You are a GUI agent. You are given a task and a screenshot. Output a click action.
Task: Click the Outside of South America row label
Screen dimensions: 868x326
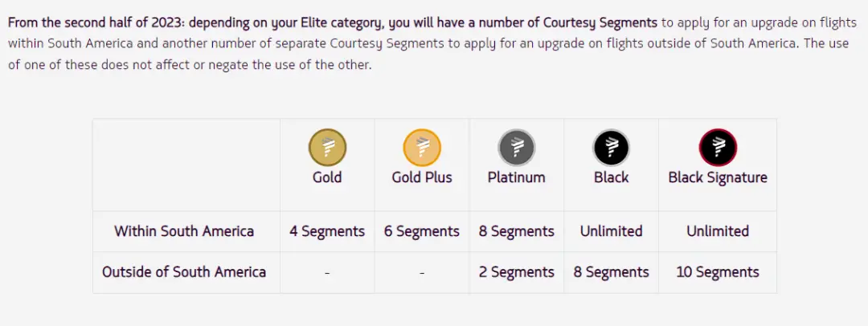pos(184,272)
